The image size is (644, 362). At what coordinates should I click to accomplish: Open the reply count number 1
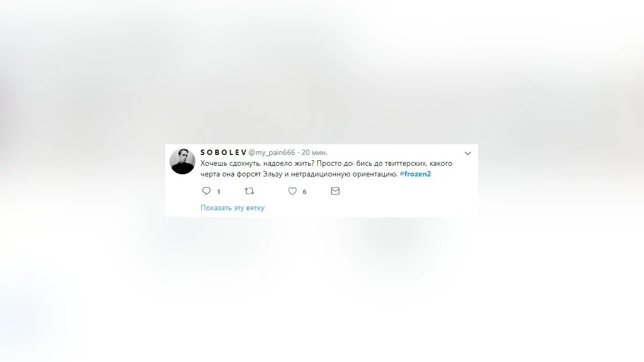(x=219, y=191)
